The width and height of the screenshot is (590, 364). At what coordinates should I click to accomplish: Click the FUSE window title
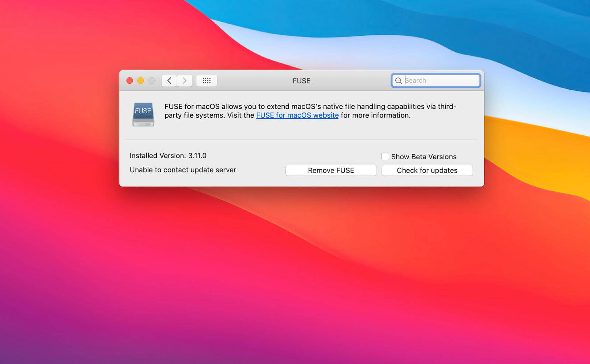[302, 81]
